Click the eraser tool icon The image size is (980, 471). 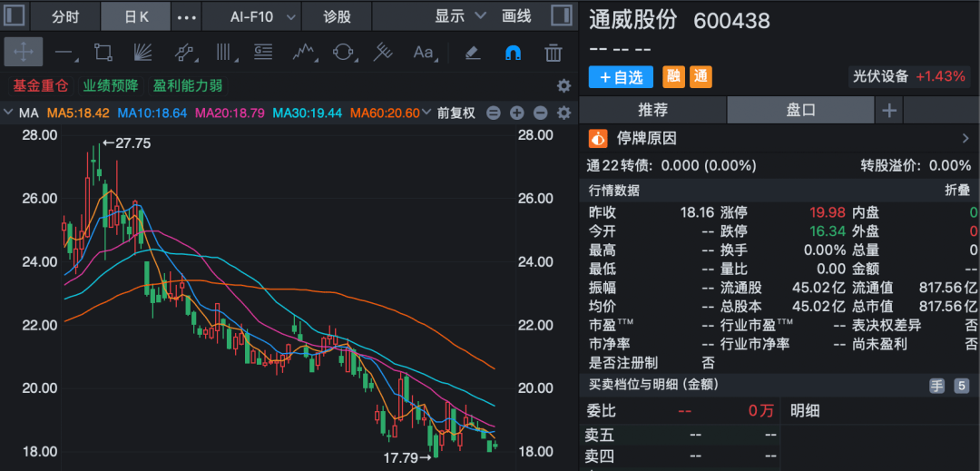point(472,52)
